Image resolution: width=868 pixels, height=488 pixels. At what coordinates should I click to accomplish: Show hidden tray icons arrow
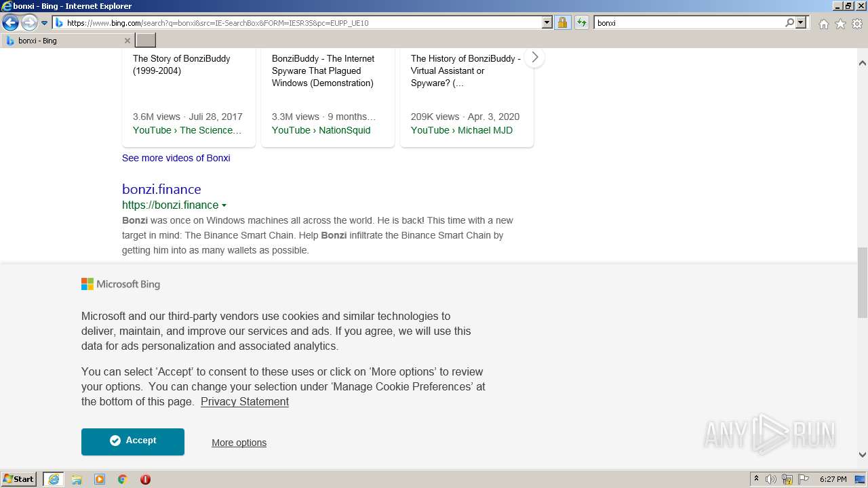tap(757, 479)
